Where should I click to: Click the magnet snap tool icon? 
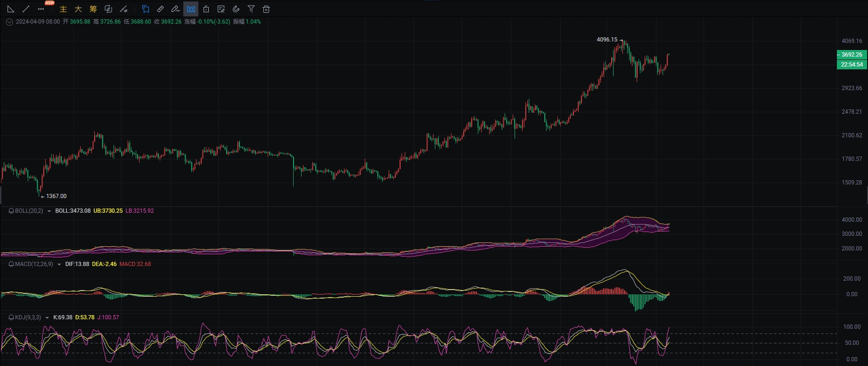[236, 9]
